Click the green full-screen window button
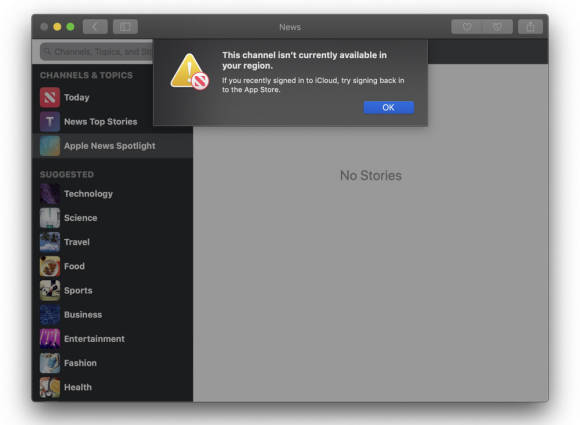Image resolution: width=580 pixels, height=425 pixels. click(x=70, y=27)
